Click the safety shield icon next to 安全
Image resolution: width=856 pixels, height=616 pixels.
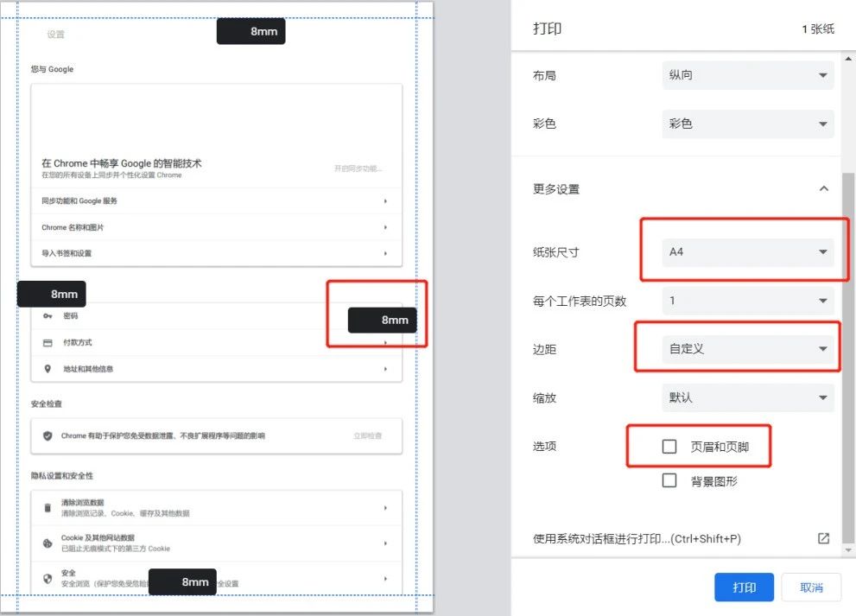(x=47, y=577)
